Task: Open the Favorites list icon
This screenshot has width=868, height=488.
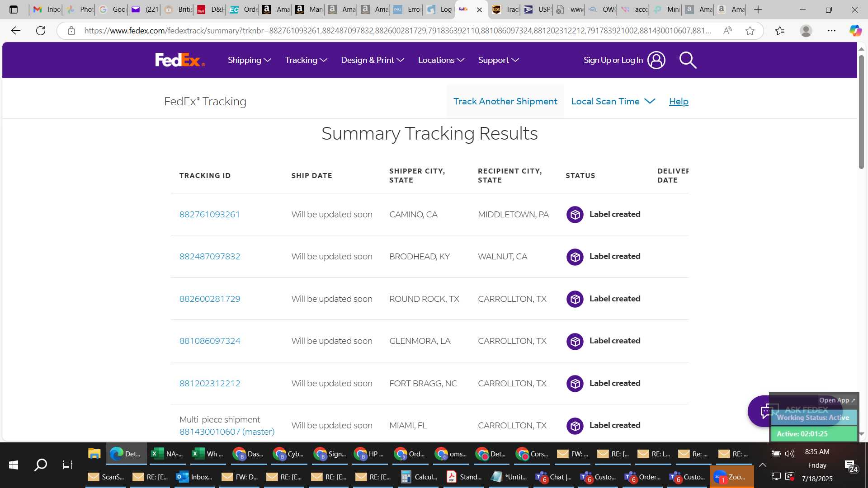Action: (x=780, y=31)
